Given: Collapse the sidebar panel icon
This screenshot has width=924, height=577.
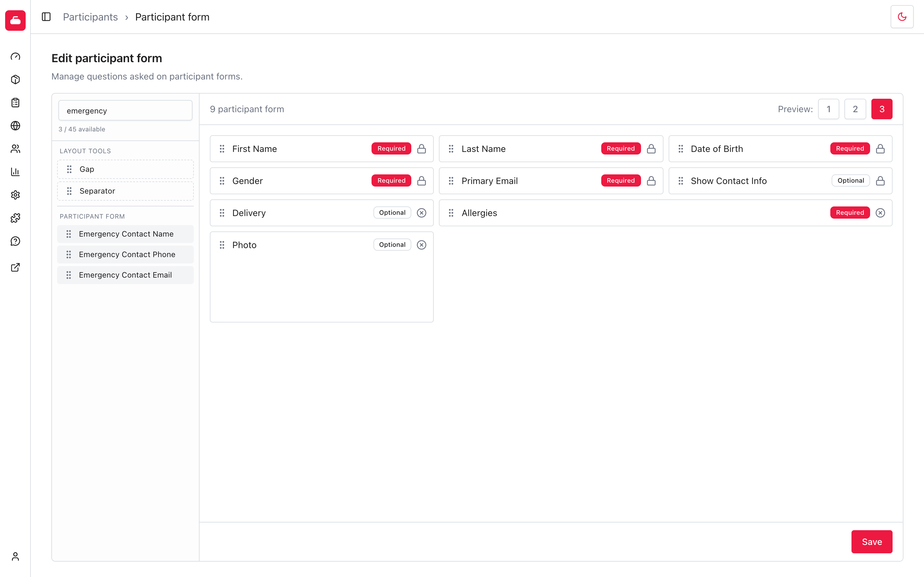Looking at the screenshot, I should (46, 17).
